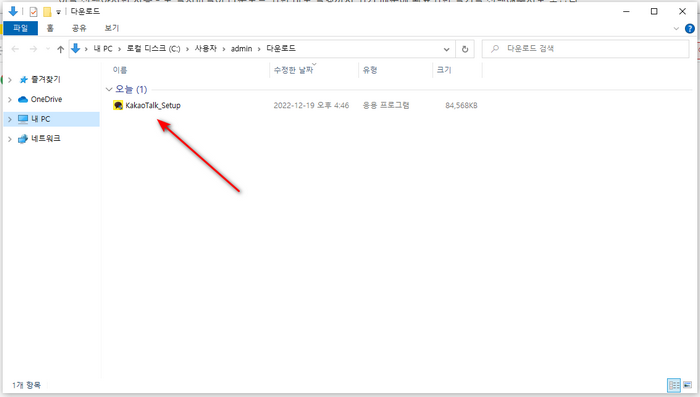Viewport: 700px width, 397px height.
Task: Click the address bar folder icon
Action: point(76,48)
